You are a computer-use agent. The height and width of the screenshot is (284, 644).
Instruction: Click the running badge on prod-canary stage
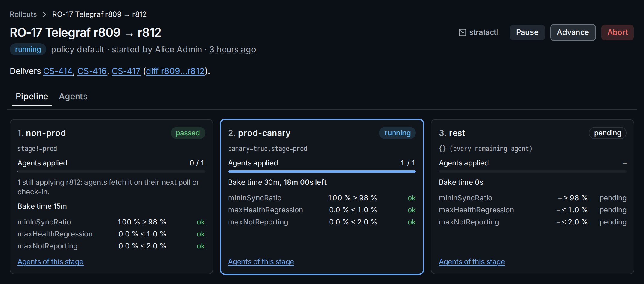398,133
